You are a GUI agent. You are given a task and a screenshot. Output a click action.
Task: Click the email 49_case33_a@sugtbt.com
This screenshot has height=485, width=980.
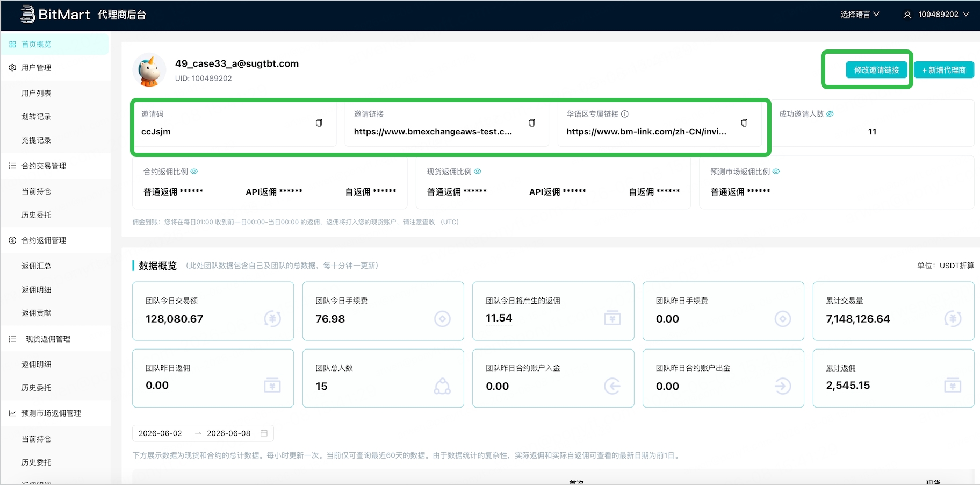237,63
